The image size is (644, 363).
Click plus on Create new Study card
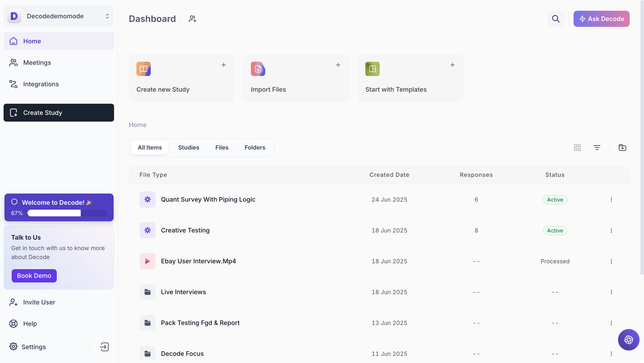point(224,65)
